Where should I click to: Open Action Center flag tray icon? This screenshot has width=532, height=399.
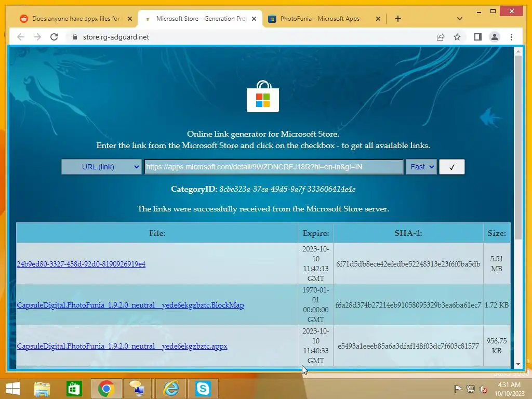[x=458, y=389]
